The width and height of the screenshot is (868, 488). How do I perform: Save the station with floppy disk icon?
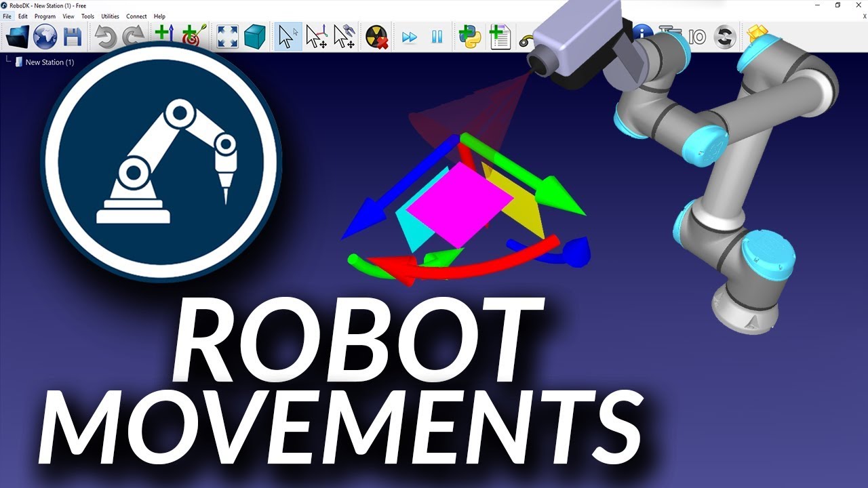[73, 37]
